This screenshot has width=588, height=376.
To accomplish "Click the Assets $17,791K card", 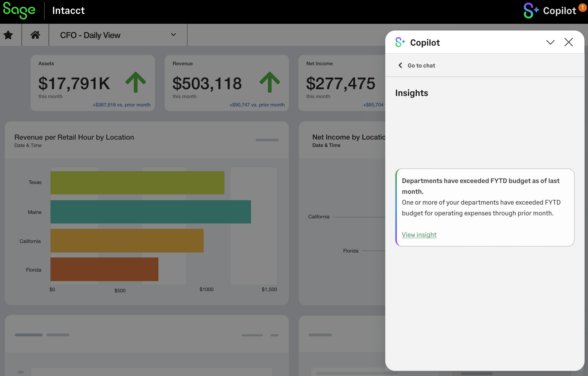I will (93, 83).
